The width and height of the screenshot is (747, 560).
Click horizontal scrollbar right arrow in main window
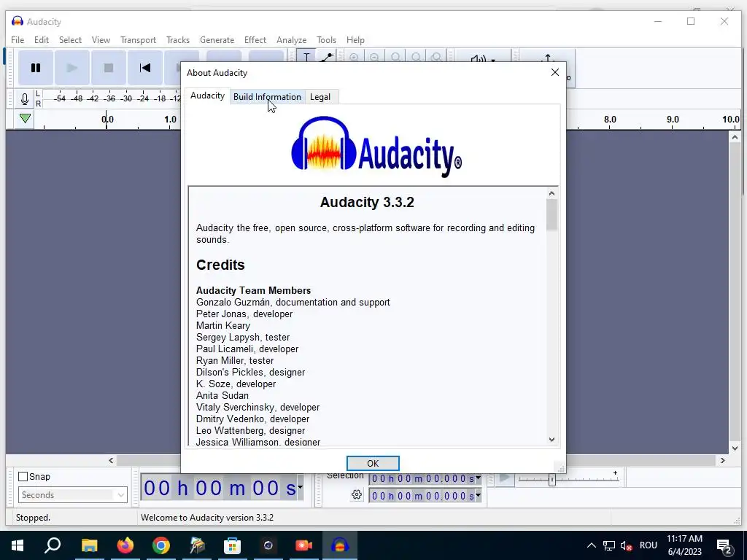click(723, 461)
